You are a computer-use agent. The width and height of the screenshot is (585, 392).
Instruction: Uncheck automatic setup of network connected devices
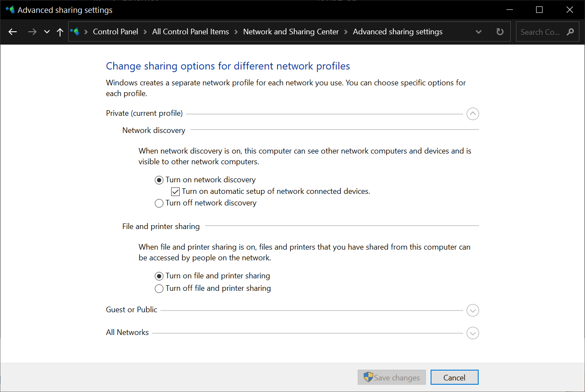tap(175, 192)
